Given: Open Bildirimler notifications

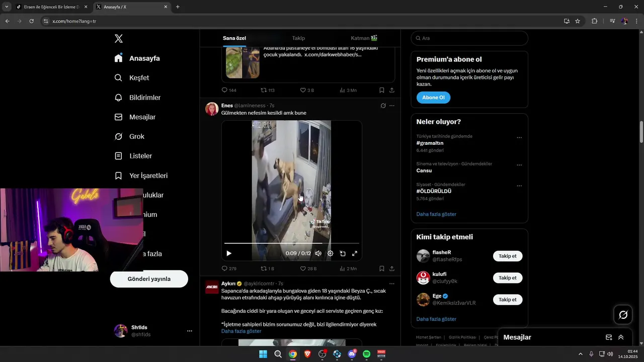Looking at the screenshot, I should [137, 98].
